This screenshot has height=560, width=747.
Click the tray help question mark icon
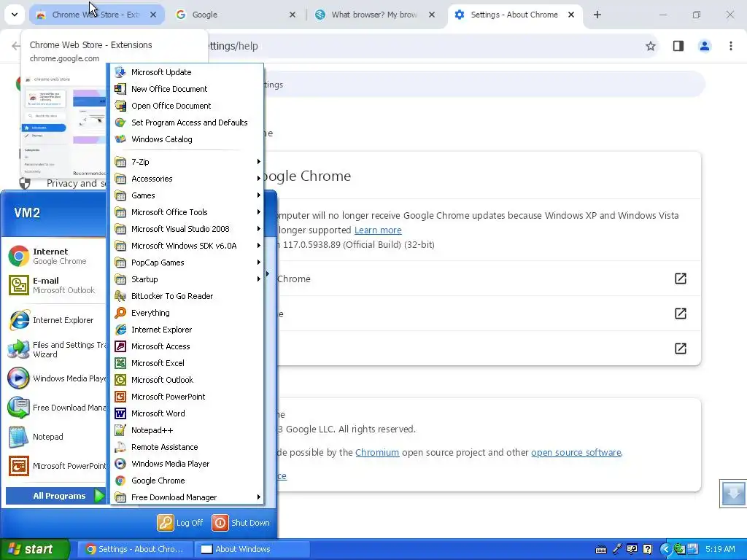648,549
